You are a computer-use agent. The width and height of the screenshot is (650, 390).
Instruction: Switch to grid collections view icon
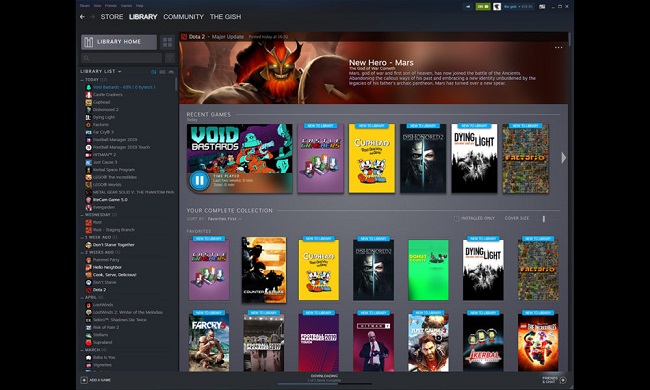click(167, 42)
